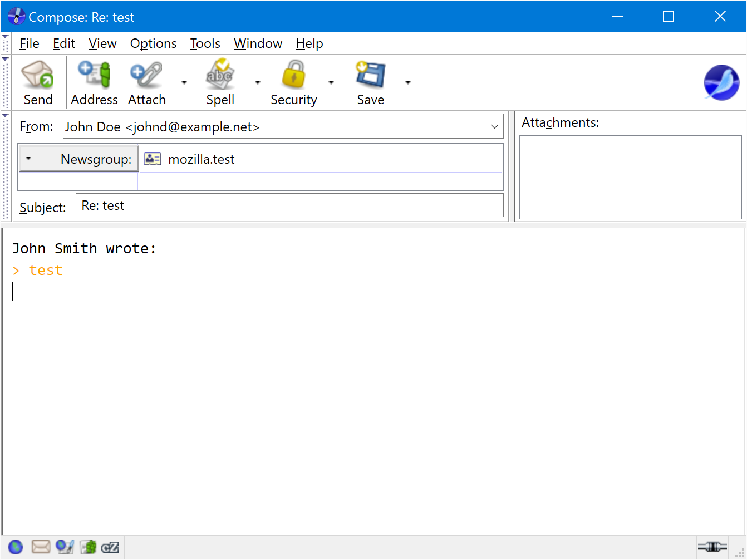Open the Tools menu
The image size is (747, 560).
tap(205, 43)
